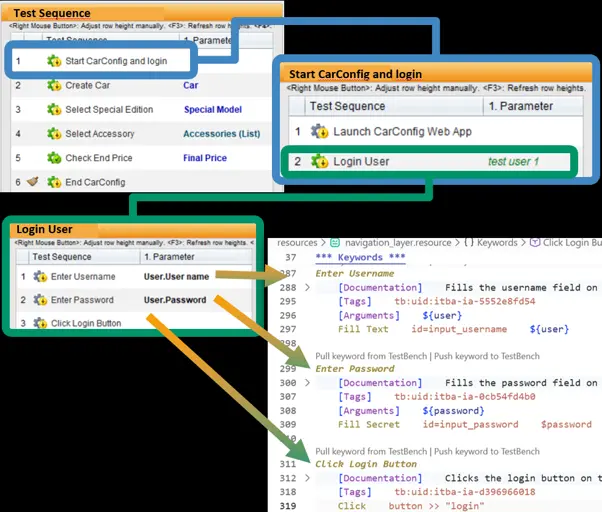Click the navigation_layer.resource file icon in breadcrumb
The width and height of the screenshot is (602, 512).
(x=335, y=243)
